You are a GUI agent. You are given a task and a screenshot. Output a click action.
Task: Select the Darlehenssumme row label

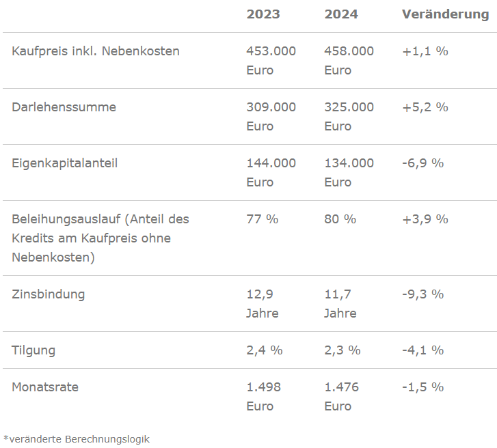pyautogui.click(x=64, y=107)
